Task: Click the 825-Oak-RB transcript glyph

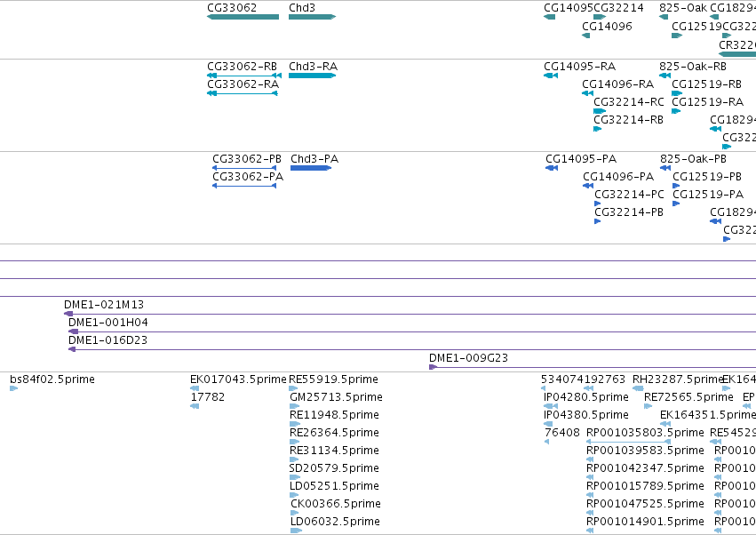Action: point(664,76)
